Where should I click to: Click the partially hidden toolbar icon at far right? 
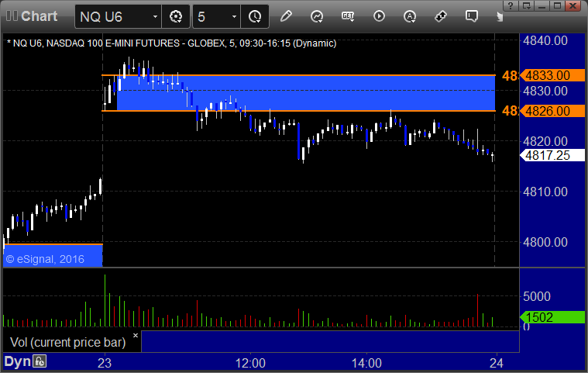point(500,16)
